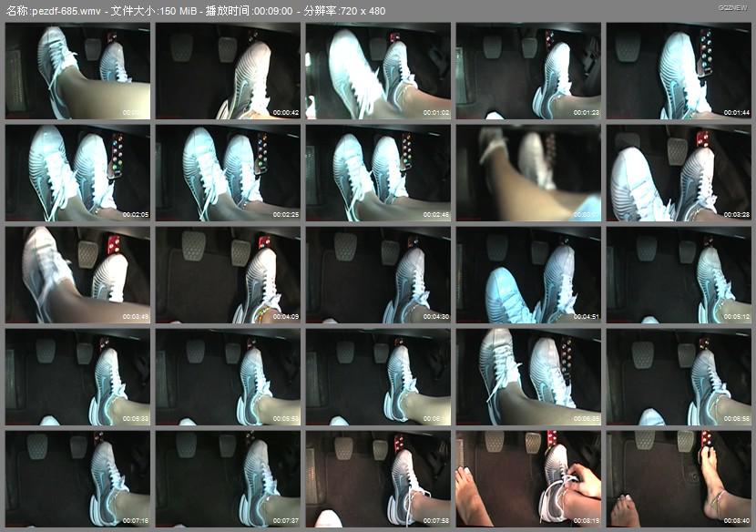Open the thumbnail marked 00:01:23

[527, 71]
